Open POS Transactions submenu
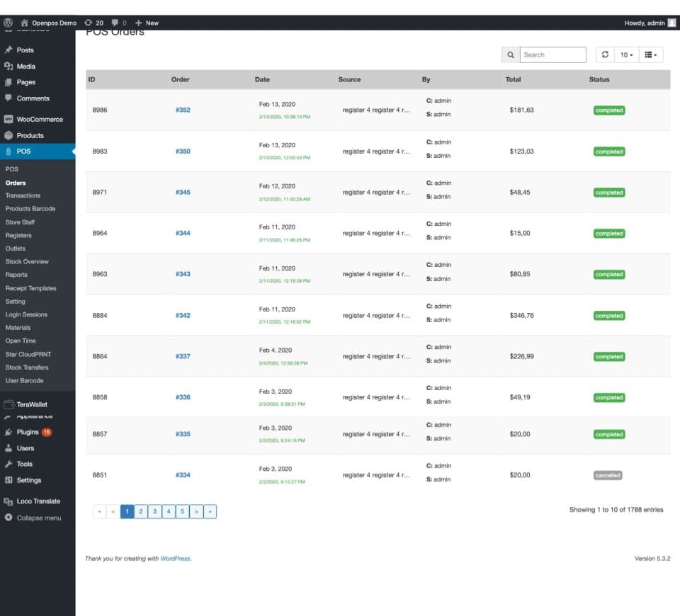680x616 pixels. pyautogui.click(x=23, y=195)
